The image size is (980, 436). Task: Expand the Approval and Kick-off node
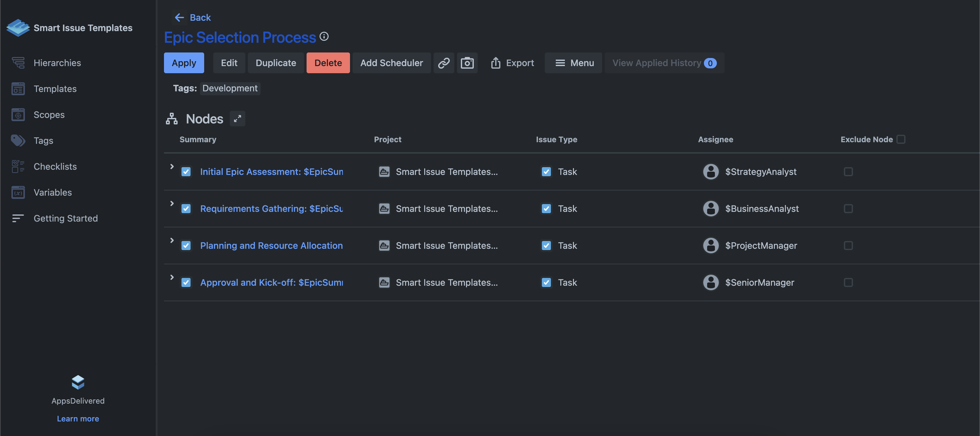[172, 277]
